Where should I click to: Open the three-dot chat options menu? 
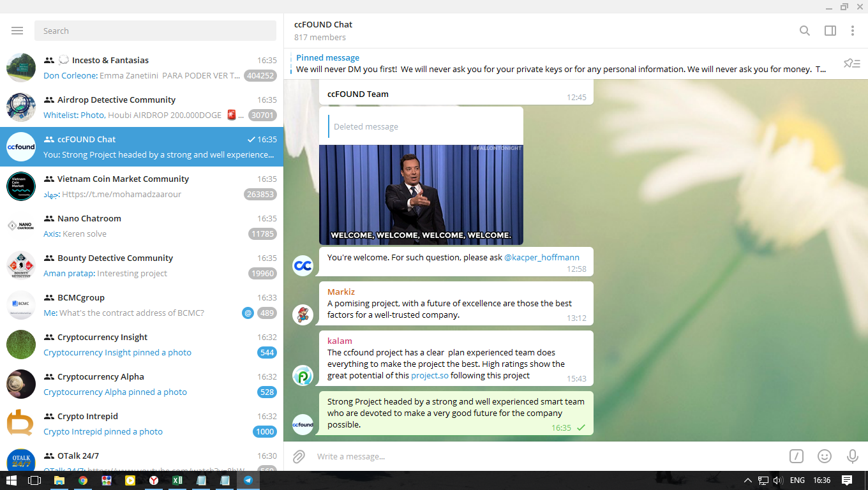click(x=853, y=31)
